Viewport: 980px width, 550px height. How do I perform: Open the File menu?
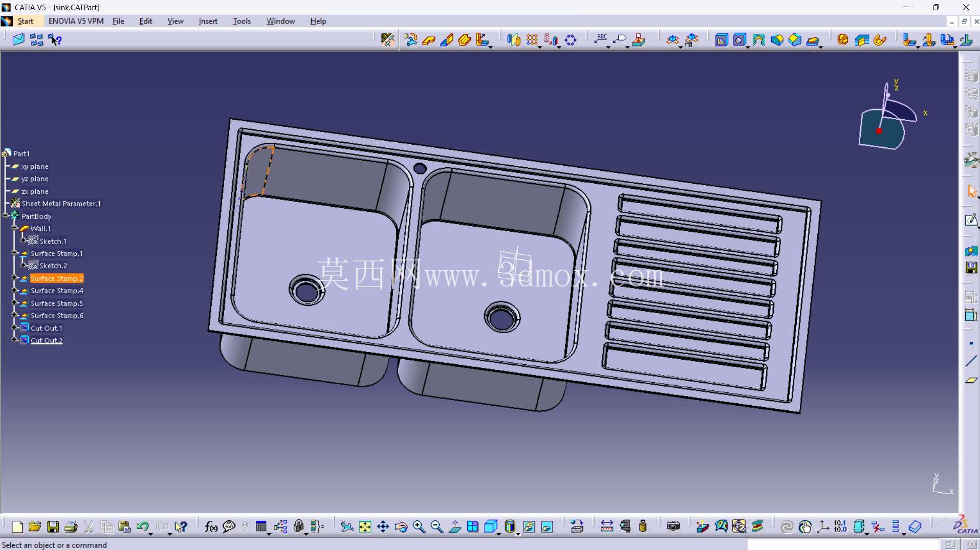pyautogui.click(x=118, y=21)
